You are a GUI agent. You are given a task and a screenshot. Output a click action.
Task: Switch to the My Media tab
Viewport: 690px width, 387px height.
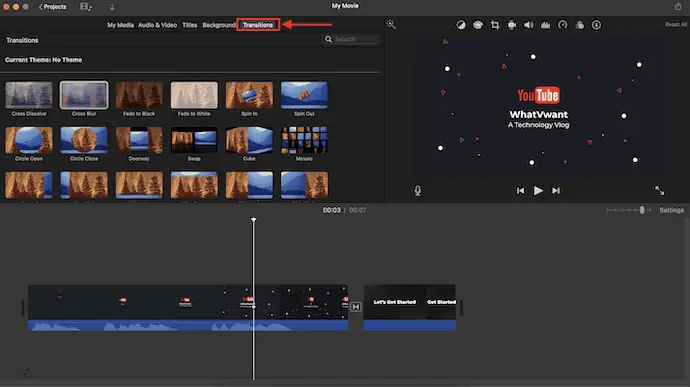click(120, 25)
